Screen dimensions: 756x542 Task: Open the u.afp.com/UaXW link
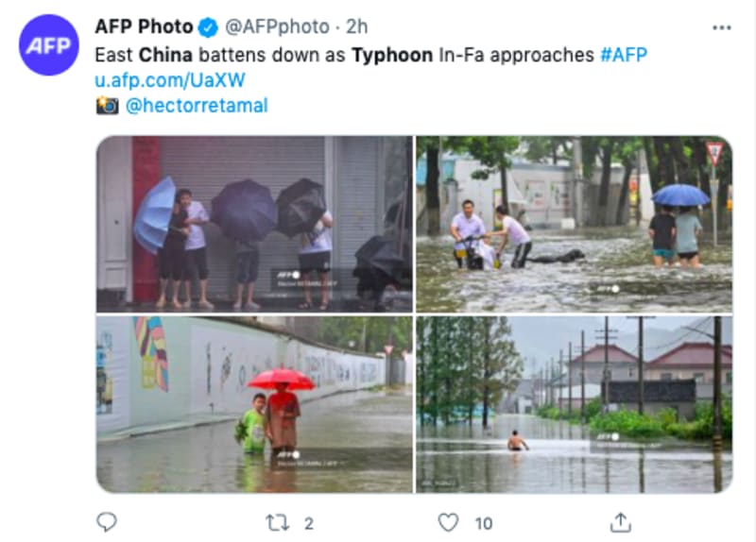(169, 80)
